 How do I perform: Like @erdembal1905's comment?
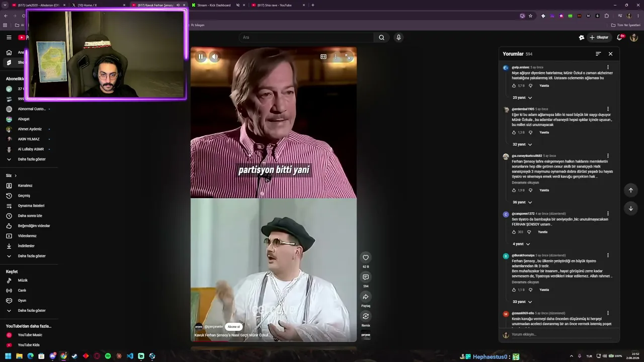[x=514, y=133]
